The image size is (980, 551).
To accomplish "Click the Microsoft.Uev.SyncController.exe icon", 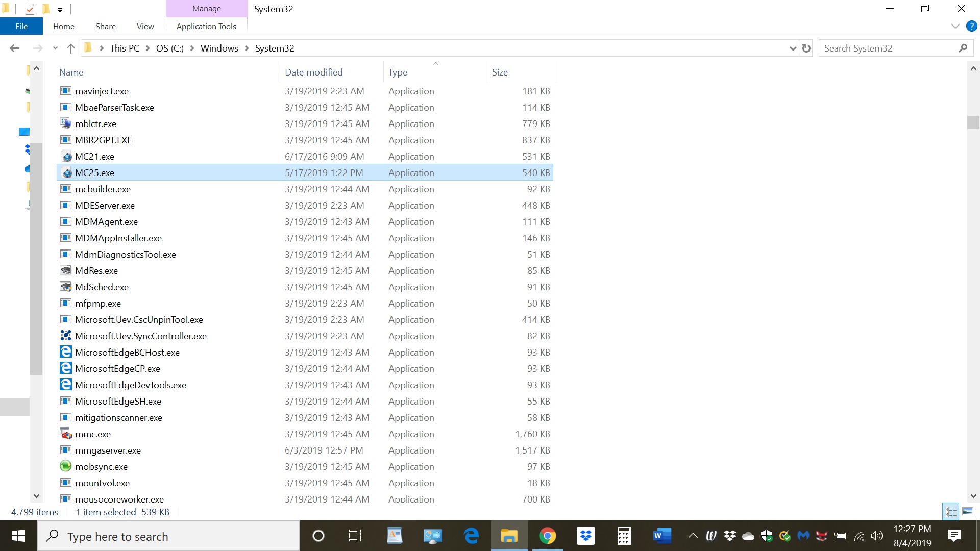I will pyautogui.click(x=66, y=336).
